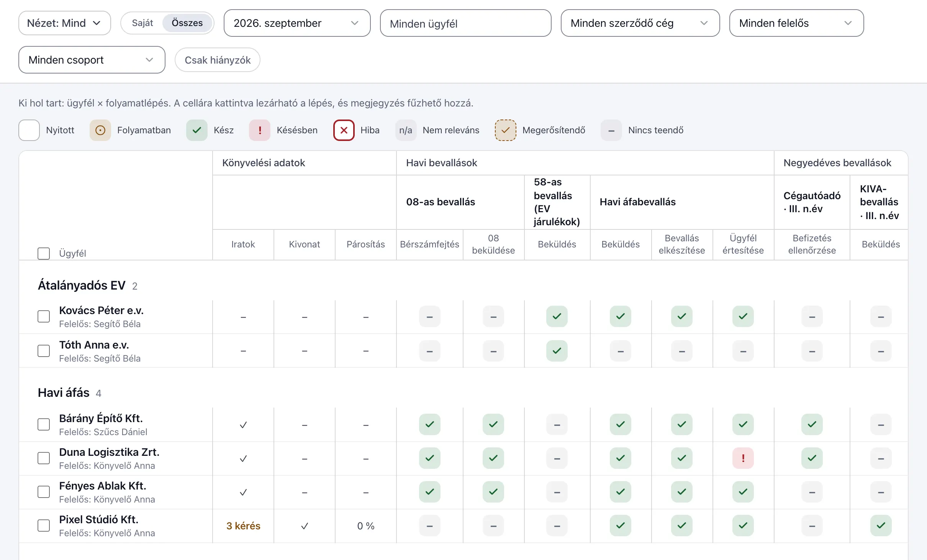Tick the Bárány Építő Kft. checkbox
The width and height of the screenshot is (927, 560).
pyautogui.click(x=44, y=424)
